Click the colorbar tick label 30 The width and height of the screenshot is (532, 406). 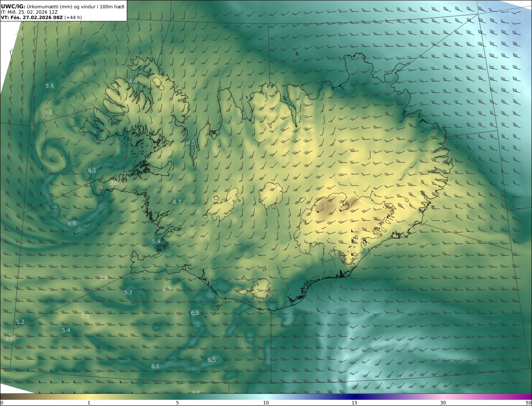coord(443,403)
